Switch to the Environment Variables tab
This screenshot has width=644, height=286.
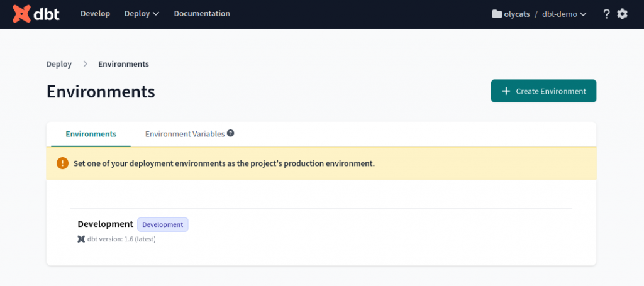click(185, 134)
